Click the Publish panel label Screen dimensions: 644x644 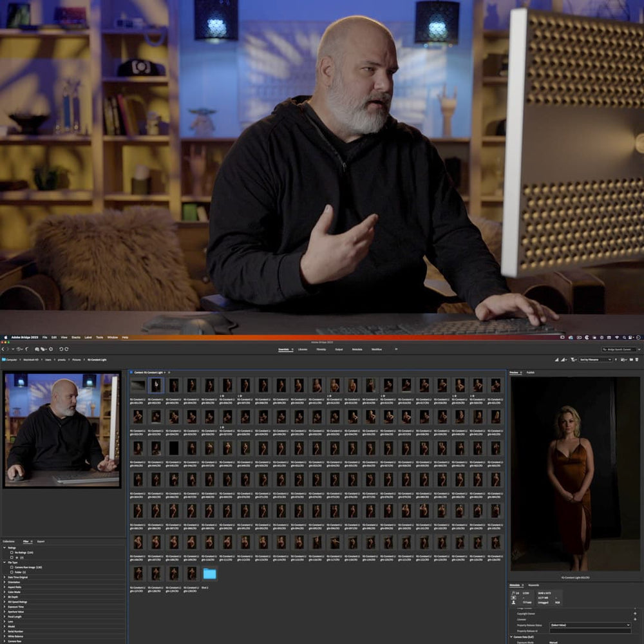coord(530,372)
